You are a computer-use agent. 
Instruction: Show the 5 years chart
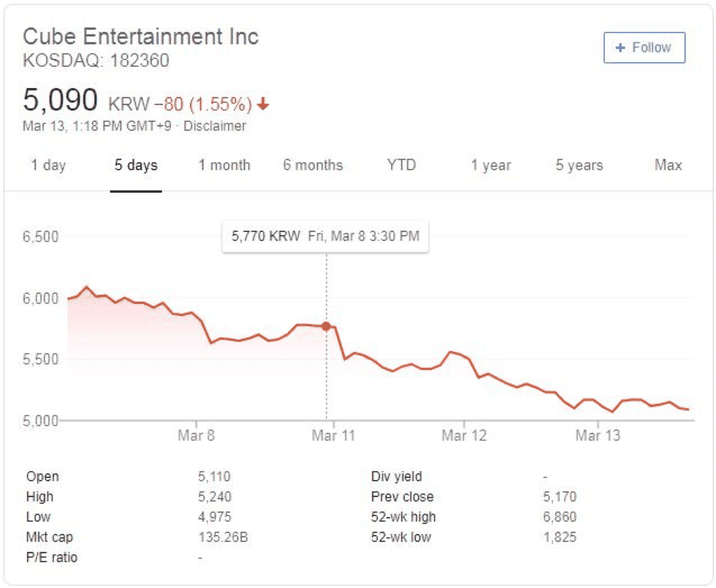tap(579, 165)
